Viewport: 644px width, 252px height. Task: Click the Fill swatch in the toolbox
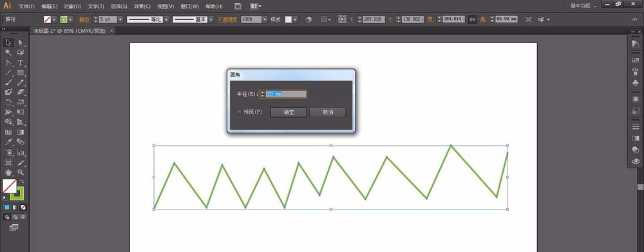click(x=10, y=186)
